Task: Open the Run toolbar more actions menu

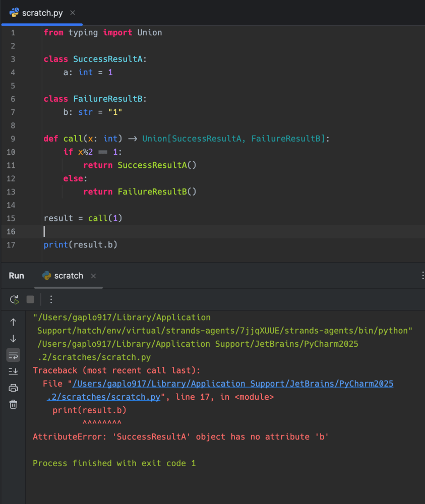Action: [51, 299]
